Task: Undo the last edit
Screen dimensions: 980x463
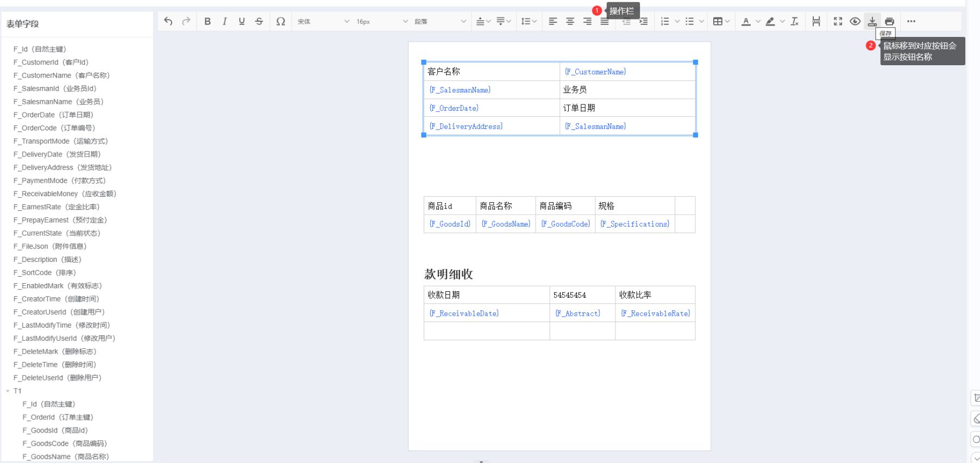Action: point(168,21)
